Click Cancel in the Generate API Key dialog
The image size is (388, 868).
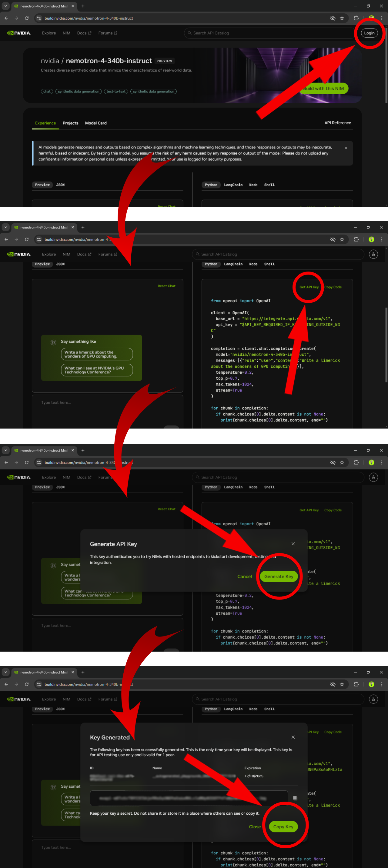click(244, 576)
